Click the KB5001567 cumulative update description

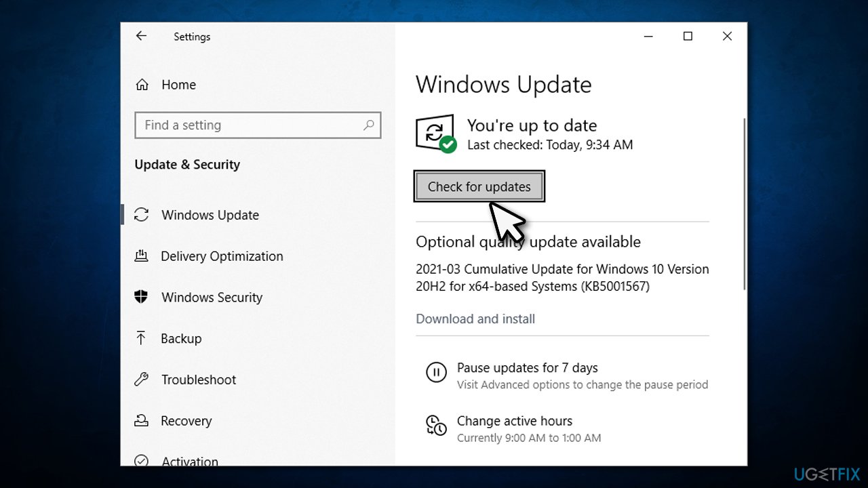tap(562, 278)
